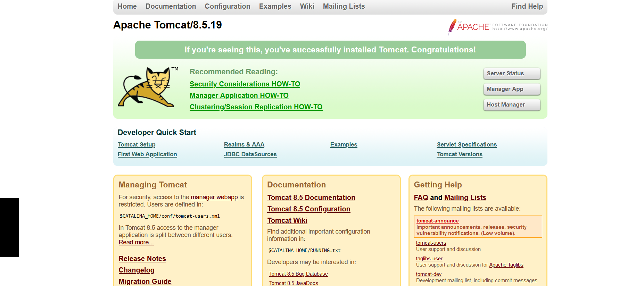This screenshot has width=644, height=286.
Task: Open the Server Status button
Action: tap(512, 74)
